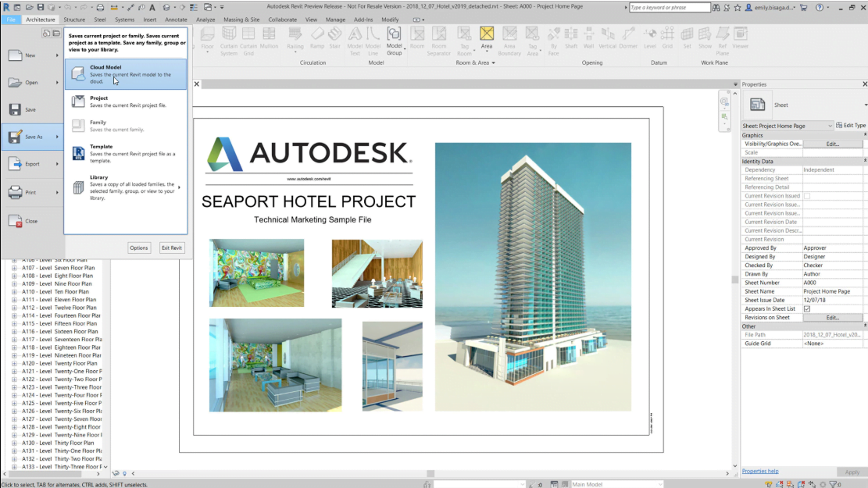This screenshot has height=488, width=868.
Task: Expand the A107 Level Seven Floor Plan node
Action: click(14, 268)
